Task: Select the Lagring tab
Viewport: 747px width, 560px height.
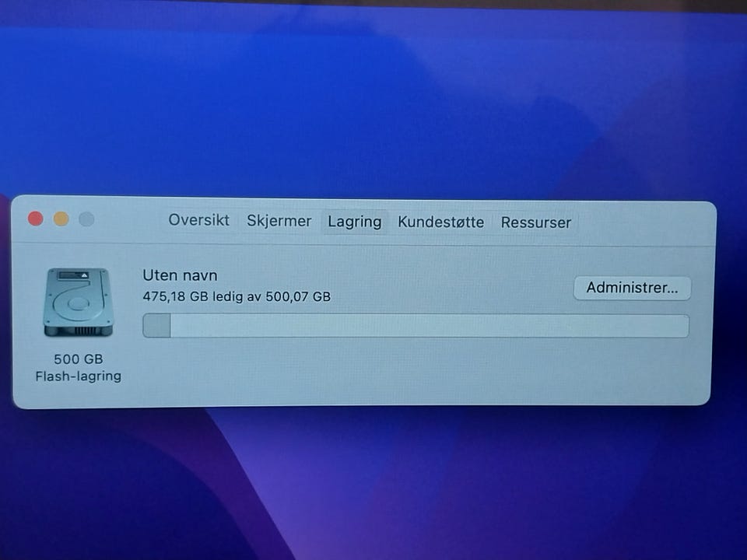Action: 355,222
